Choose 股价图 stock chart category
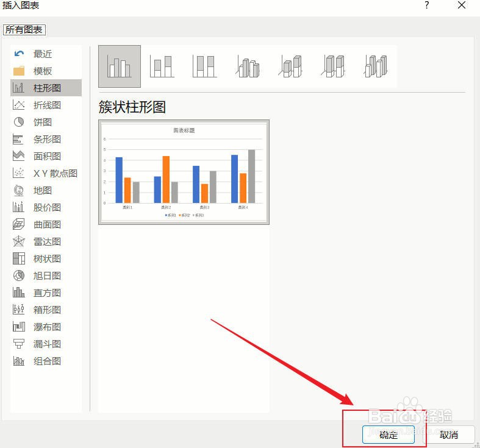This screenshot has height=448, width=480. coord(46,207)
